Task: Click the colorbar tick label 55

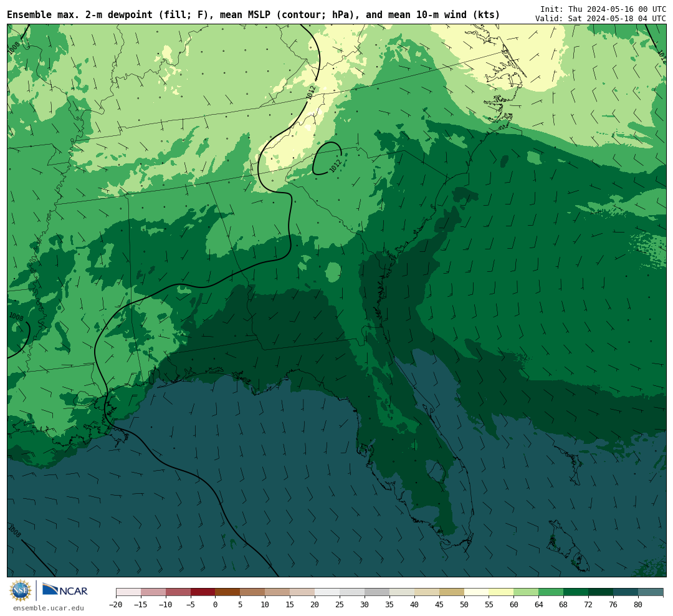Action: click(489, 605)
